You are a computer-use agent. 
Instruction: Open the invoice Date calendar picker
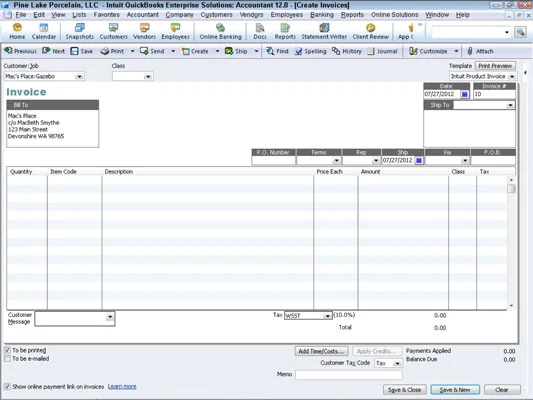tap(464, 94)
